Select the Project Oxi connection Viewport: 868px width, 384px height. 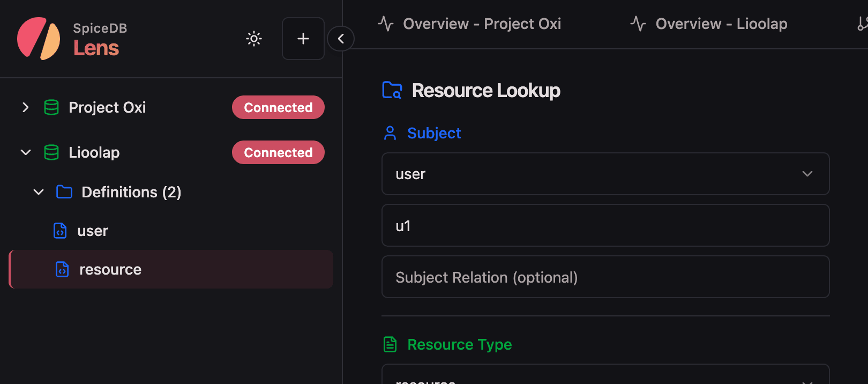[107, 107]
